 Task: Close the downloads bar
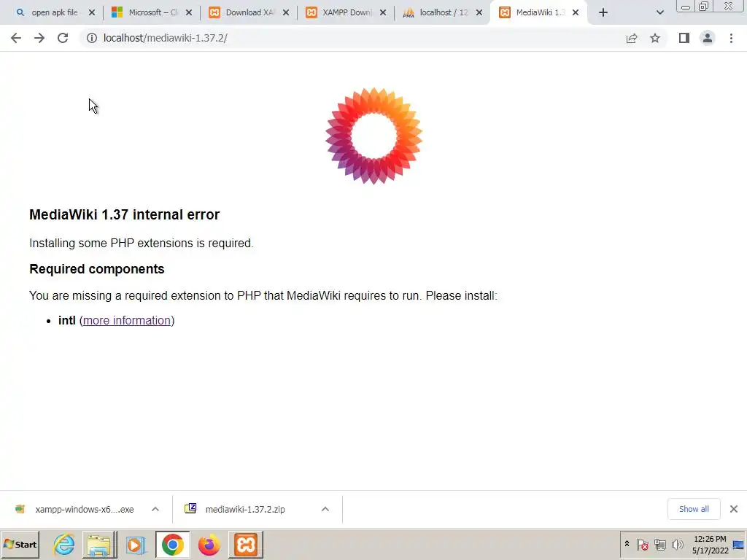734,509
